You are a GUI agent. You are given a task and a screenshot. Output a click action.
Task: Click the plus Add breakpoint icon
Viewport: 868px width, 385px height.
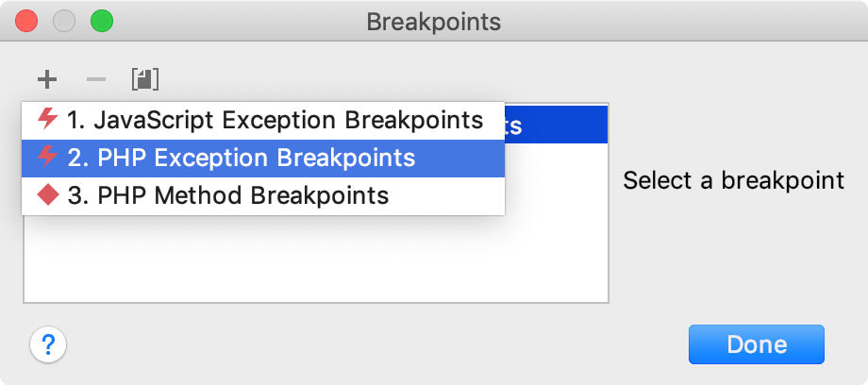(47, 79)
